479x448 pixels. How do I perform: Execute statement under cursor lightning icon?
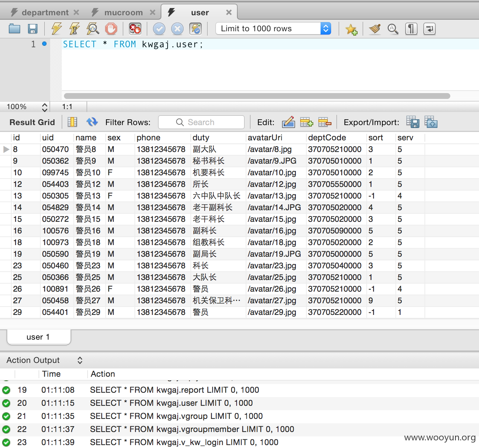tap(75, 29)
